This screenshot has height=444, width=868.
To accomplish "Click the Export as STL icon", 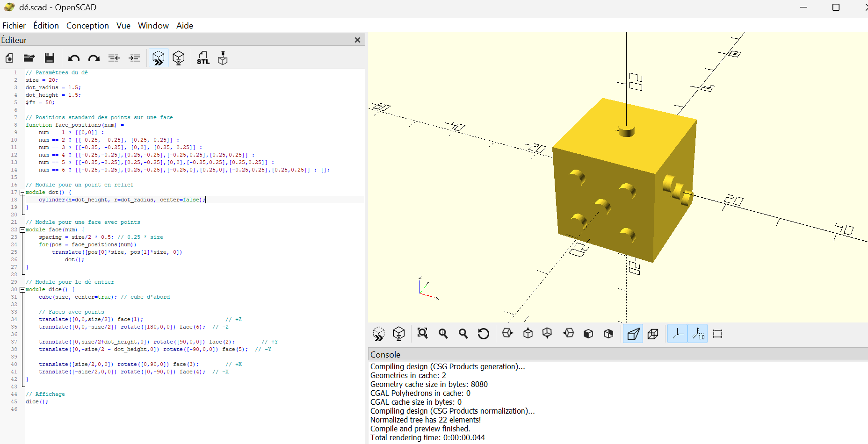I will (203, 58).
